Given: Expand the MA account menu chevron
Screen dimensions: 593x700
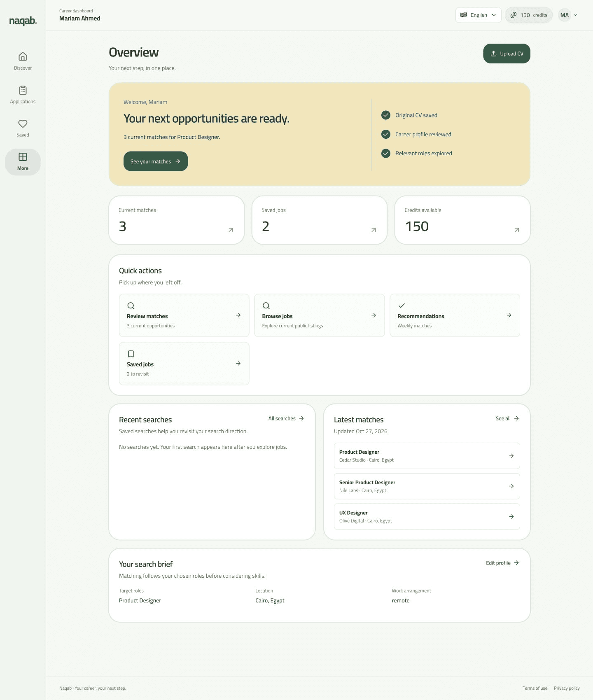Looking at the screenshot, I should click(575, 15).
